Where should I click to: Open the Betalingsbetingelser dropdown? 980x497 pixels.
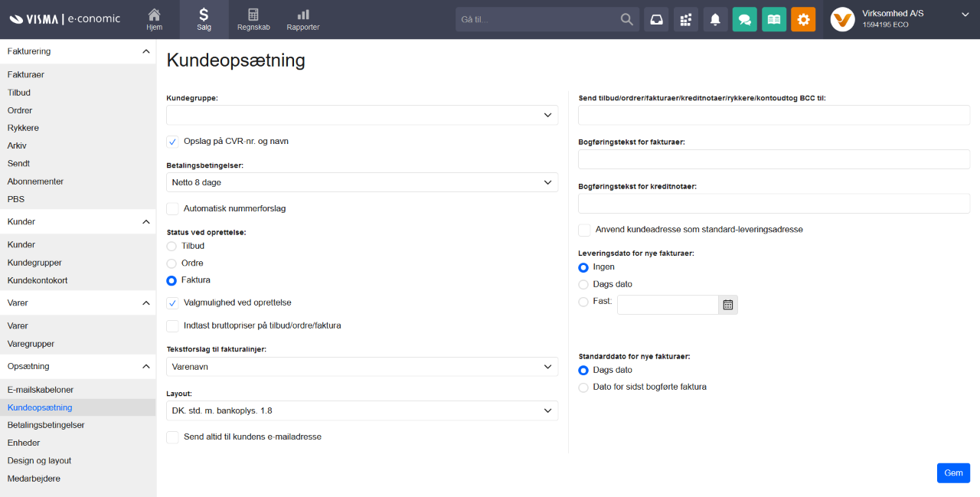(361, 182)
